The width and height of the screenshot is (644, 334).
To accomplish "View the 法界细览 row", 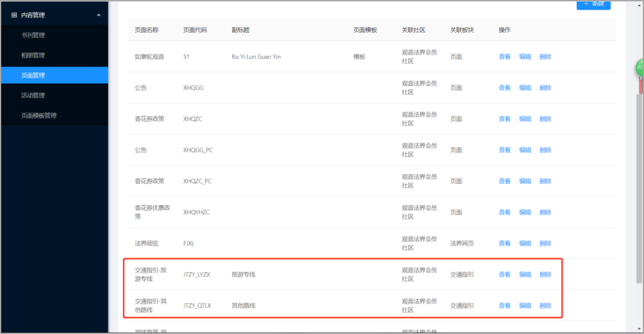I will (x=504, y=243).
